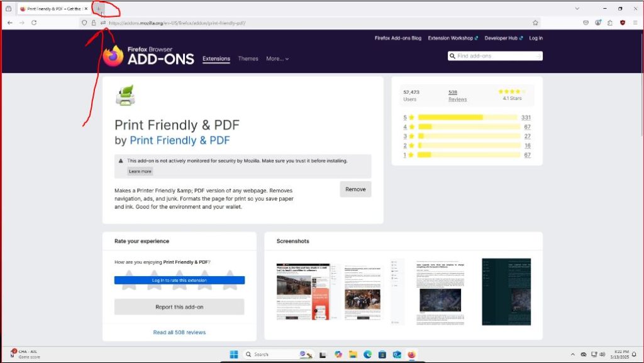Open tracking protection shield in address bar
Screen dimensions: 644x363
click(84, 23)
